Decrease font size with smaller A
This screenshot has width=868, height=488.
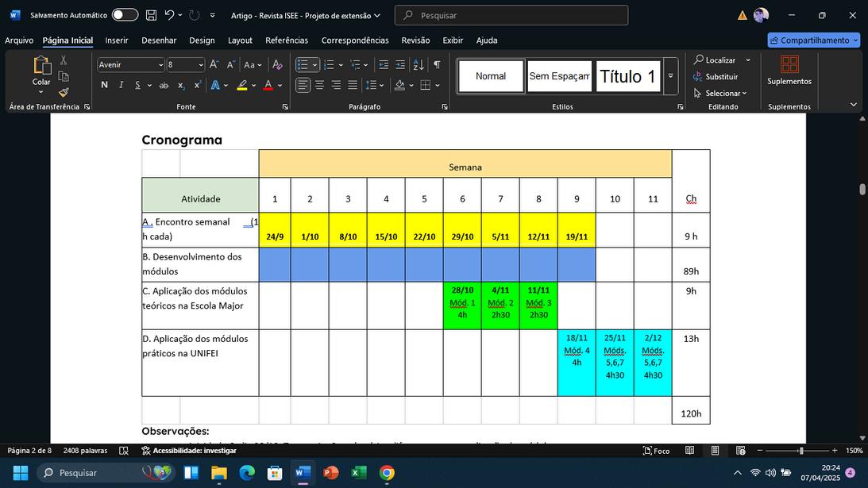[x=231, y=65]
